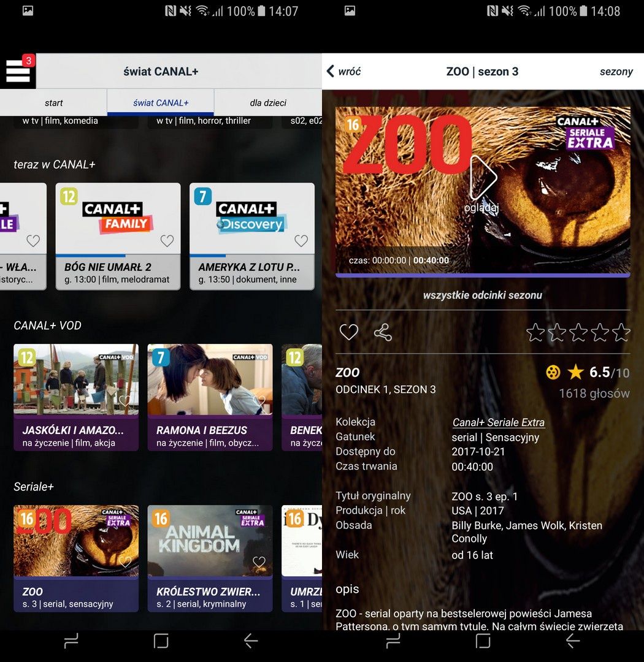Tap the 'CANAL+ VOD' section heading
The width and height of the screenshot is (644, 662).
tap(47, 325)
